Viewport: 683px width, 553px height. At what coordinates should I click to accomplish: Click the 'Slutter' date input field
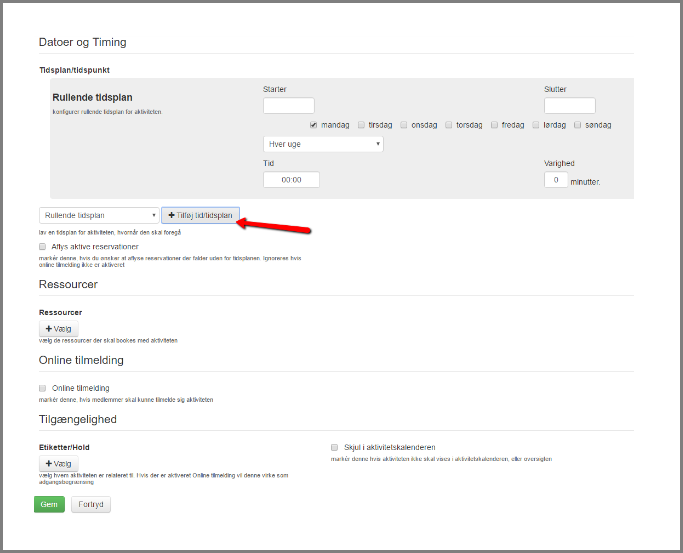[x=570, y=105]
